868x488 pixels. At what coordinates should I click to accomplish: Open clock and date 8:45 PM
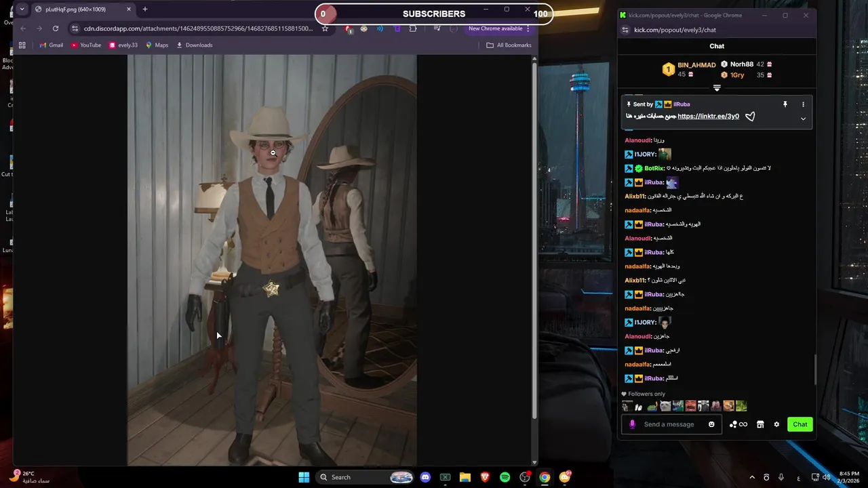[849, 477]
